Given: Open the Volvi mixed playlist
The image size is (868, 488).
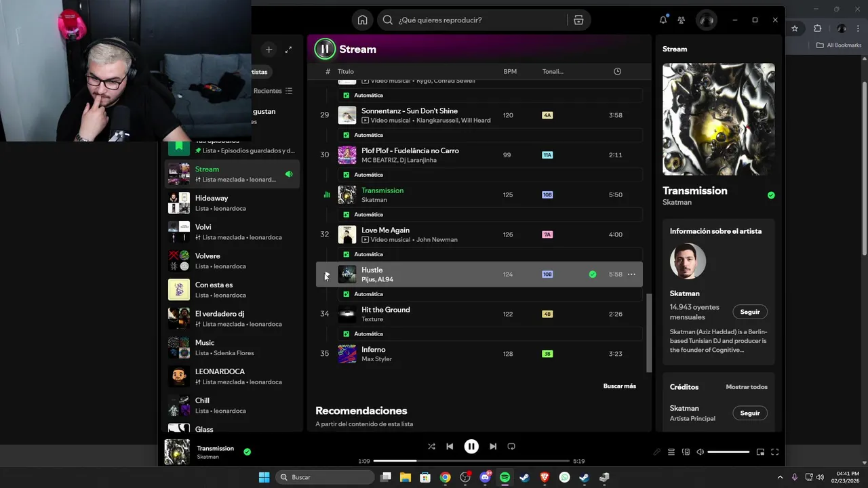Looking at the screenshot, I should tap(233, 232).
